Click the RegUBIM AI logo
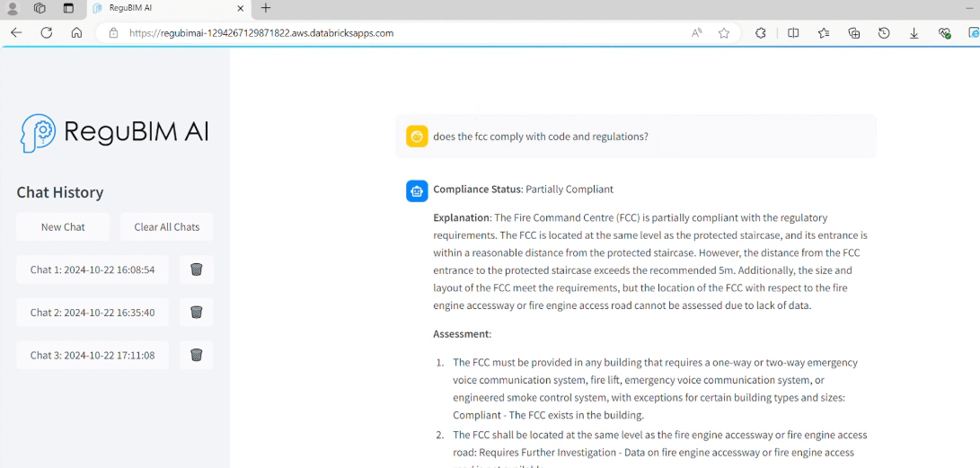This screenshot has height=468, width=980. click(x=115, y=133)
